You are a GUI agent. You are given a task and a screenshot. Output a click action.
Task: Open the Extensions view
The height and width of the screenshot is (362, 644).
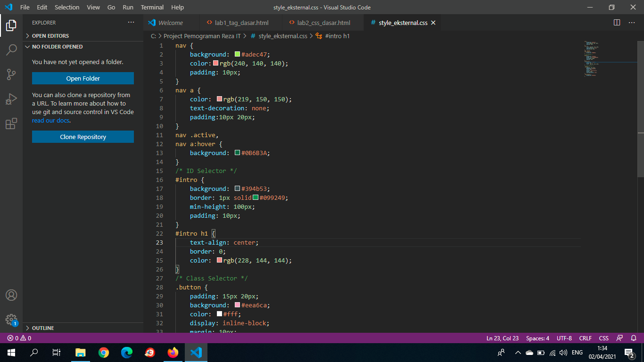click(x=11, y=124)
